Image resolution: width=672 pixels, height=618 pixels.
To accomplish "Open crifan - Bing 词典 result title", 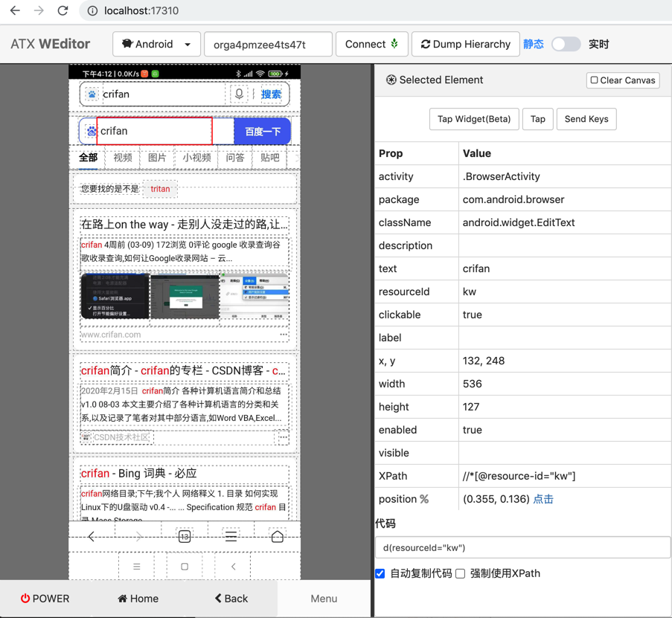I will [x=139, y=473].
